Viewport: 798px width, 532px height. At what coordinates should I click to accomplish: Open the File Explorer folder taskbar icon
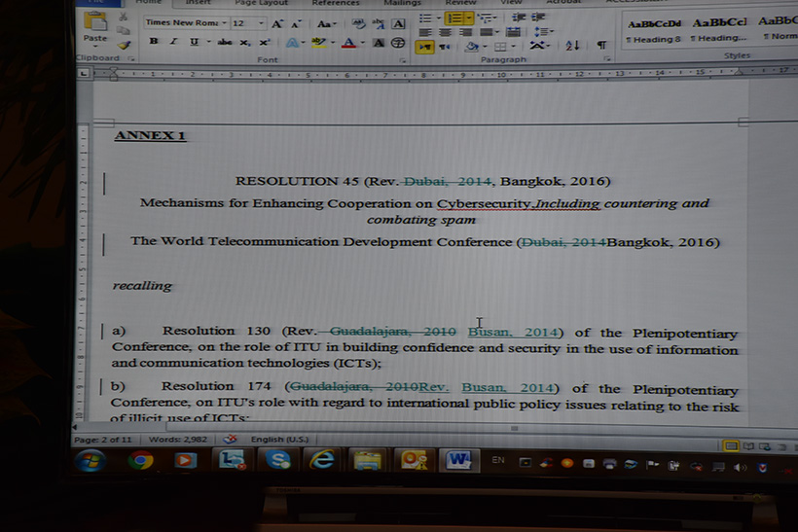(x=368, y=461)
